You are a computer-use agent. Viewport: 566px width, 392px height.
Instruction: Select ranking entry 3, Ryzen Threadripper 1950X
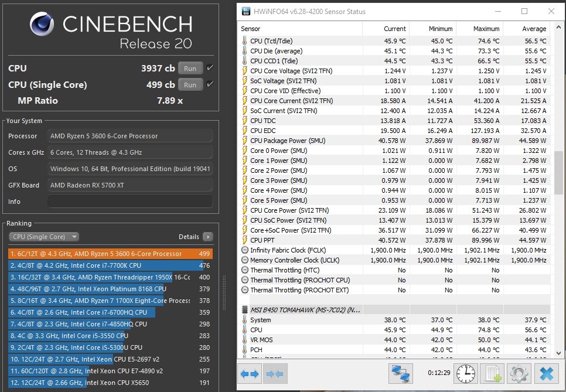pyautogui.click(x=111, y=277)
